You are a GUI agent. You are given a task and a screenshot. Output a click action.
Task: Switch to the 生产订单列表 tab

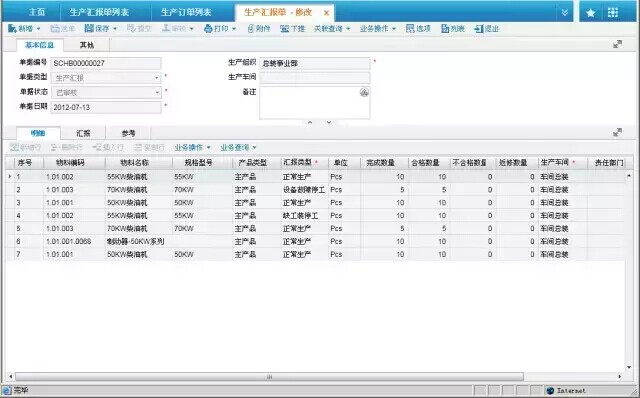(186, 12)
